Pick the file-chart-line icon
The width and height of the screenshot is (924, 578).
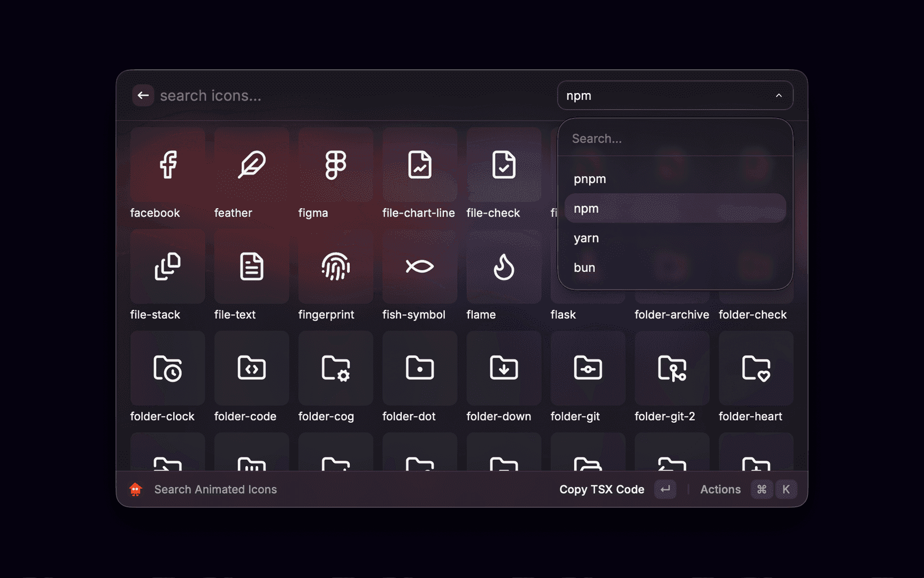(x=420, y=164)
